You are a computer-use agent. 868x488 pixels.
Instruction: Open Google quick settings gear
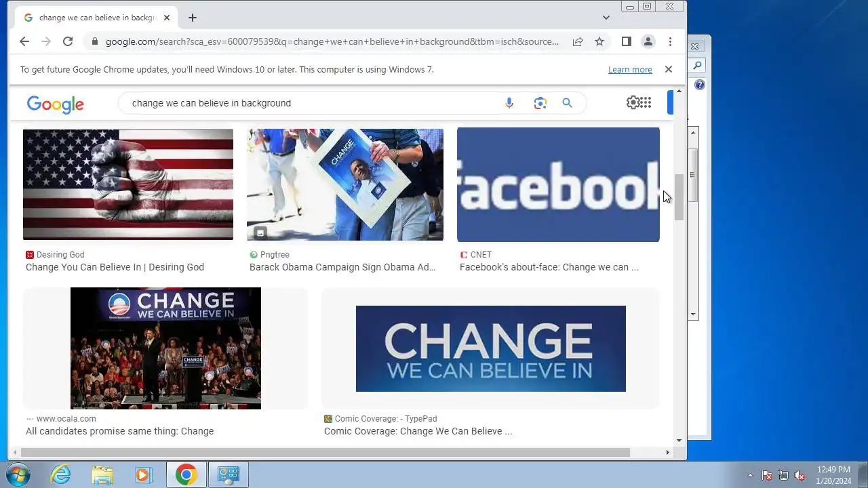pyautogui.click(x=633, y=102)
